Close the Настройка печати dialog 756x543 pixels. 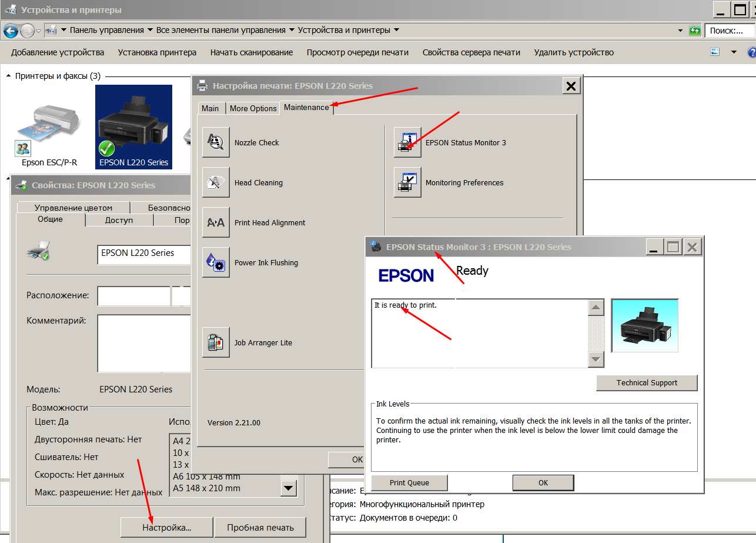[570, 86]
